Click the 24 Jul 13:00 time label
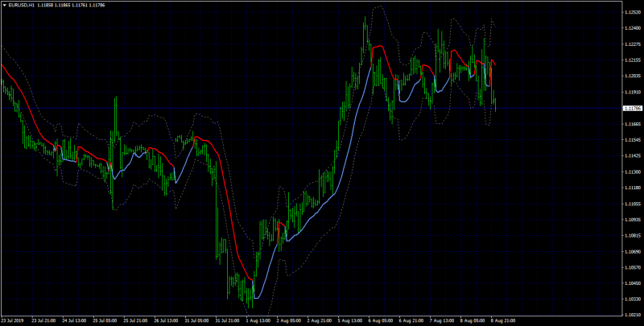This screenshot has width=644, height=326. click(74, 320)
